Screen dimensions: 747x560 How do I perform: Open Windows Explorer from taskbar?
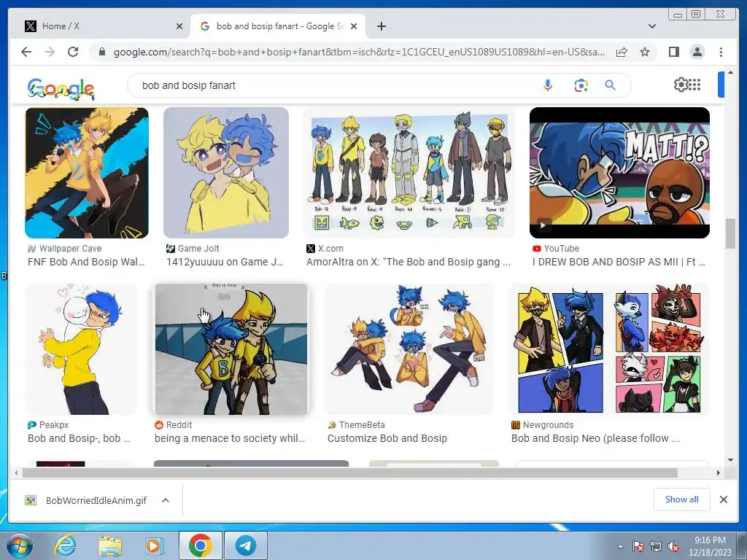(x=109, y=545)
